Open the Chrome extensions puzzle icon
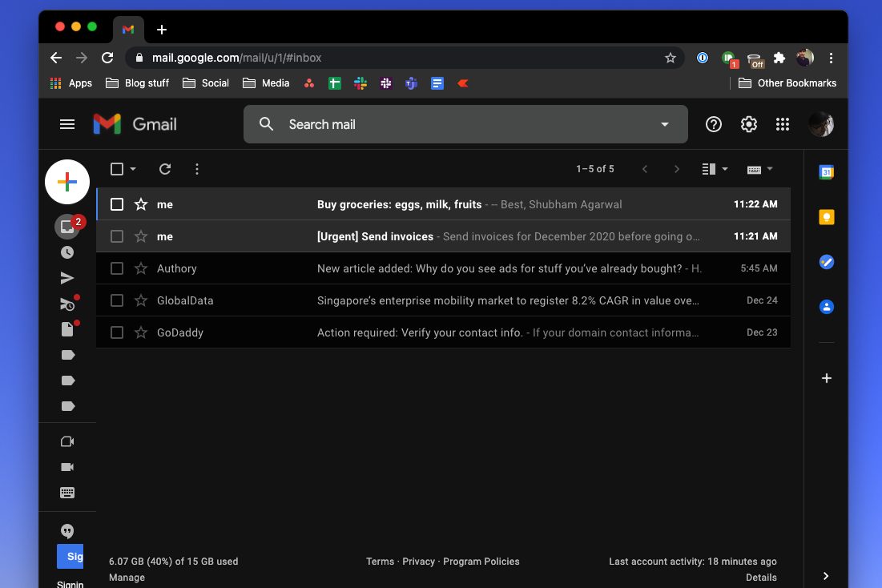This screenshot has width=882, height=588. [779, 58]
